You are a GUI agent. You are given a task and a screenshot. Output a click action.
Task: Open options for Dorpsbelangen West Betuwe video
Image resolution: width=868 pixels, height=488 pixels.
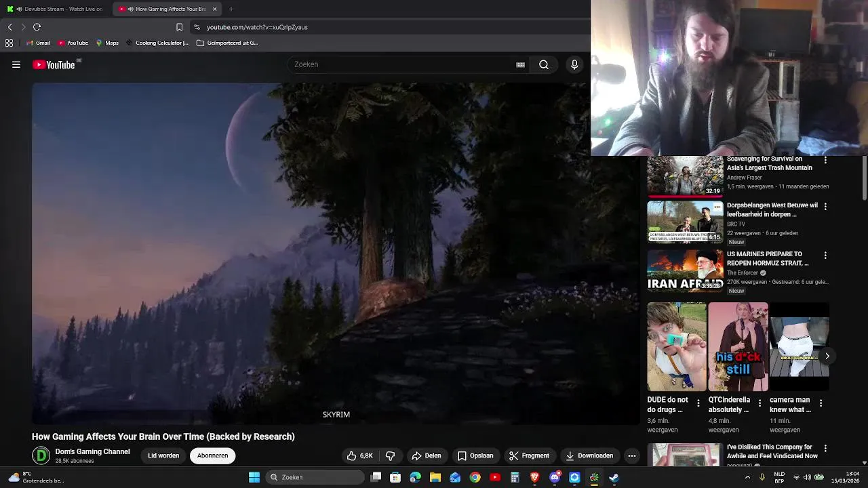[825, 206]
